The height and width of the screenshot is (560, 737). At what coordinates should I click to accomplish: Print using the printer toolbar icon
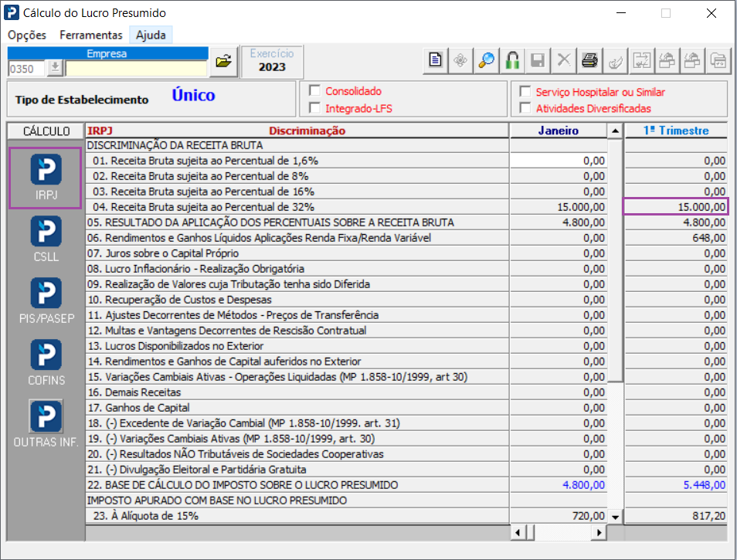(x=589, y=60)
